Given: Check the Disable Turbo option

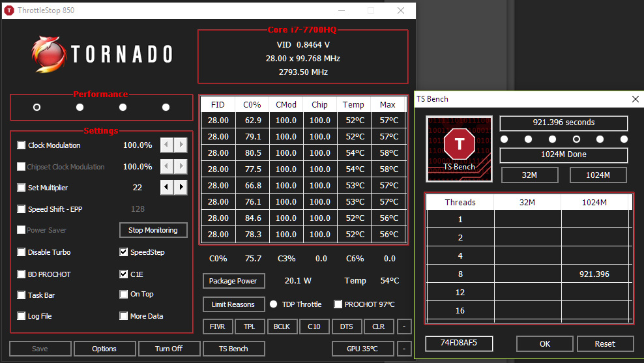Looking at the screenshot, I should coord(22,252).
